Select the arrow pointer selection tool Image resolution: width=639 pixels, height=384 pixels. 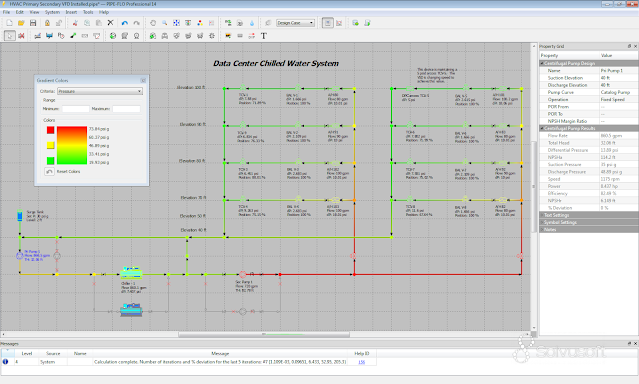click(x=9, y=36)
